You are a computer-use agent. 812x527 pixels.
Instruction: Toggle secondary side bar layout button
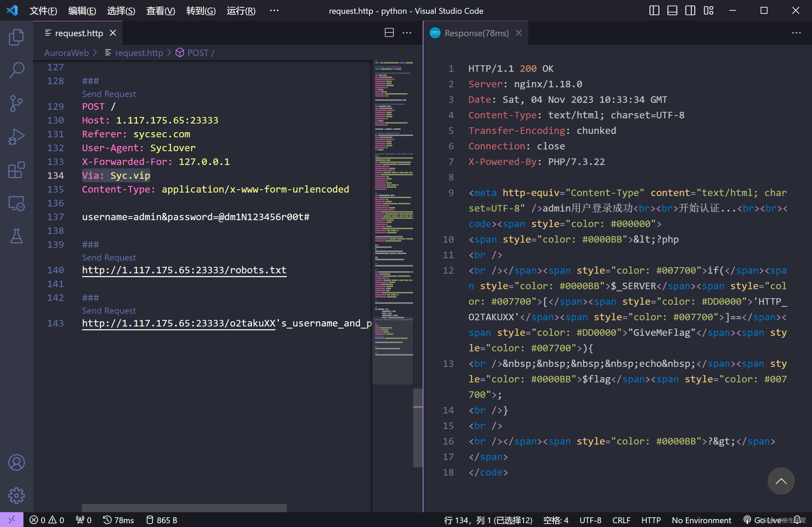pos(690,10)
